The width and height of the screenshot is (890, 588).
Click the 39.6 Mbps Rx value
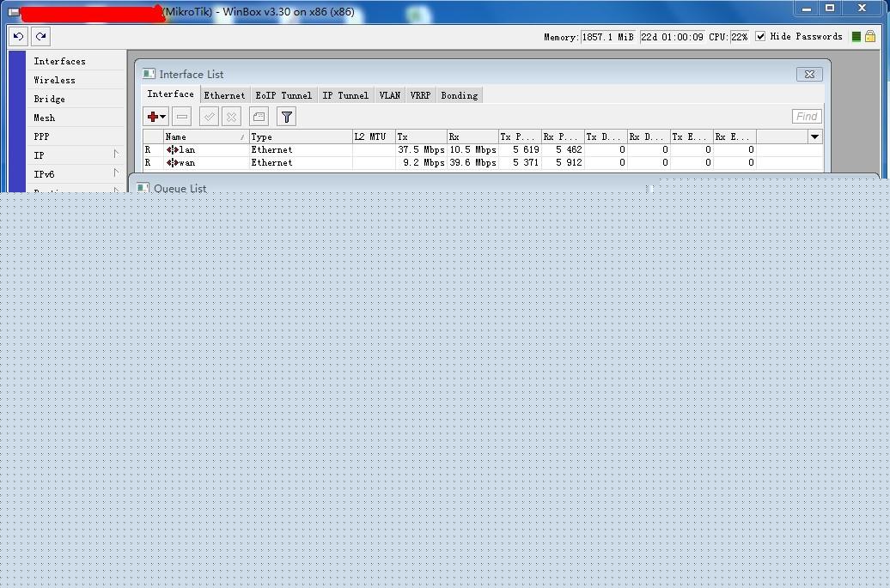pos(472,163)
